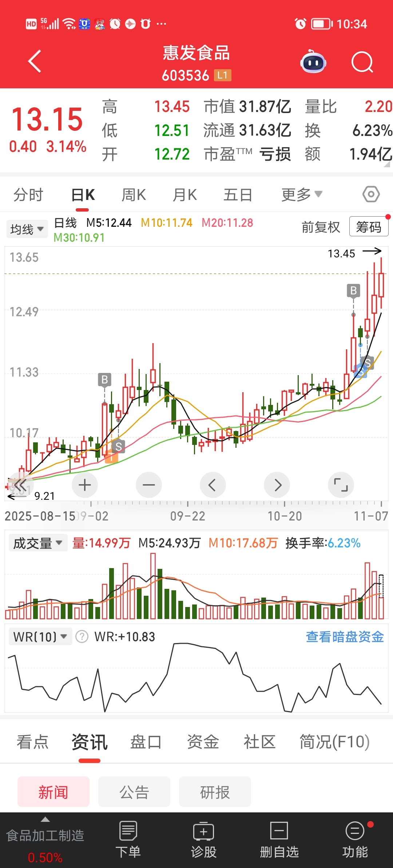Open 筹码 chip distribution button

click(x=369, y=226)
